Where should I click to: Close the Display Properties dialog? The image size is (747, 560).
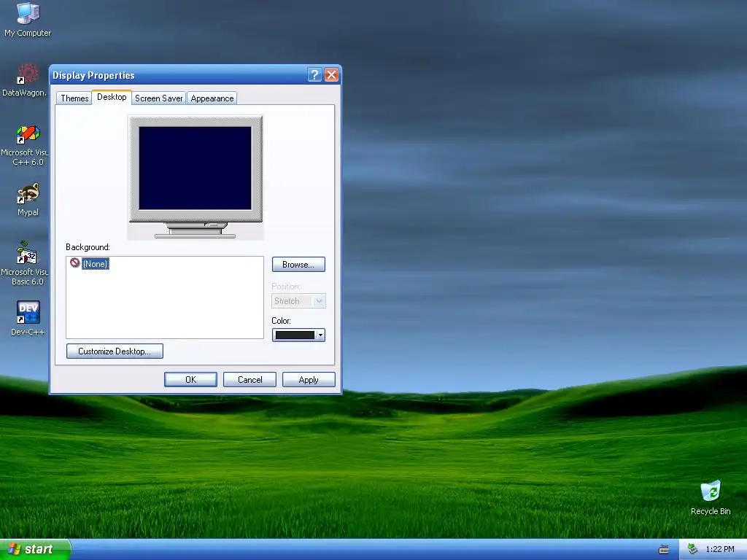[332, 75]
